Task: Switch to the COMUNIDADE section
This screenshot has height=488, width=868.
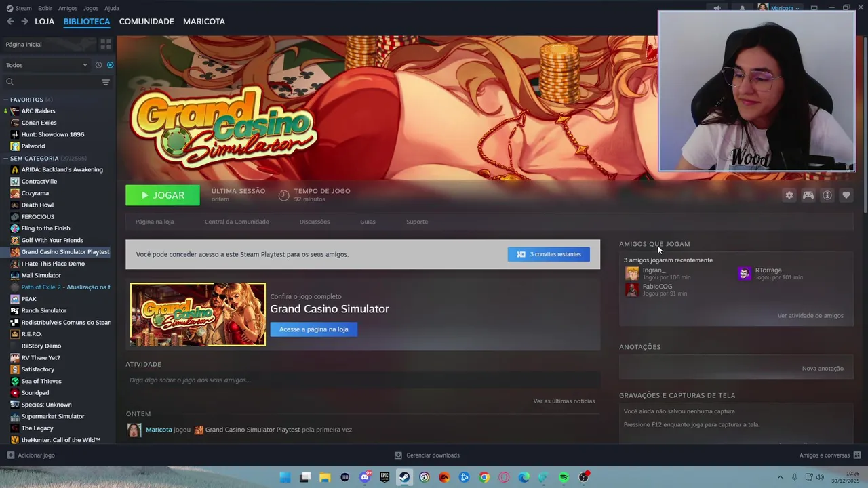Action: pyautogui.click(x=146, y=22)
